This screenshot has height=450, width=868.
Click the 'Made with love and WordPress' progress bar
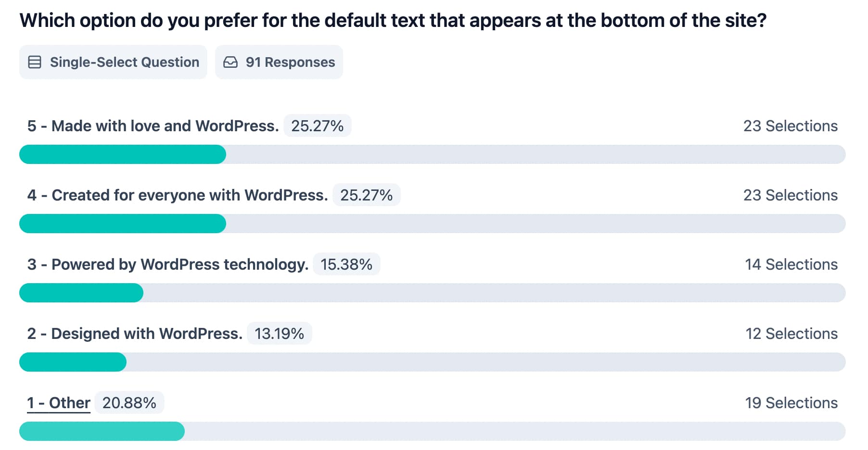(x=432, y=154)
